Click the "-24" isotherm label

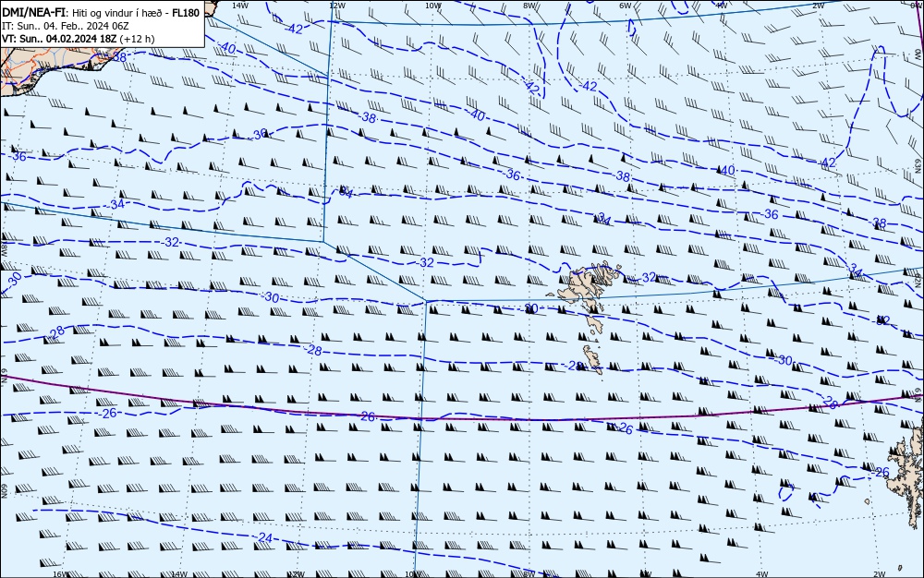(x=264, y=538)
